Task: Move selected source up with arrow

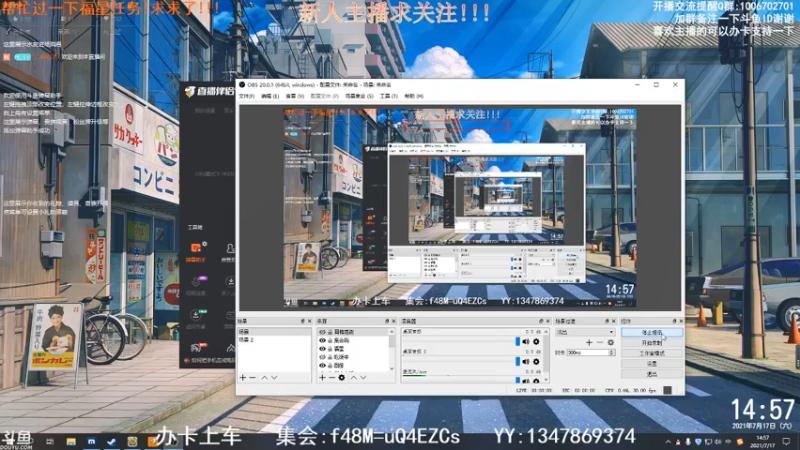Action: 354,378
